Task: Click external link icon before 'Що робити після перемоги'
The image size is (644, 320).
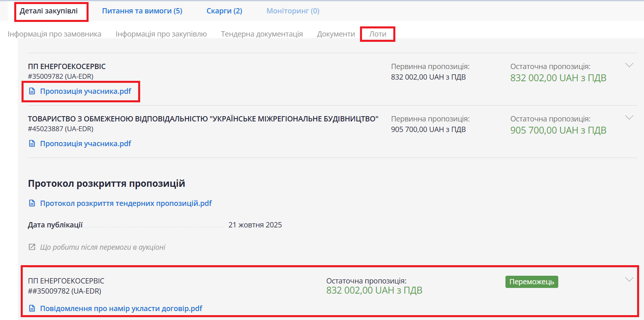Action: 32,247
